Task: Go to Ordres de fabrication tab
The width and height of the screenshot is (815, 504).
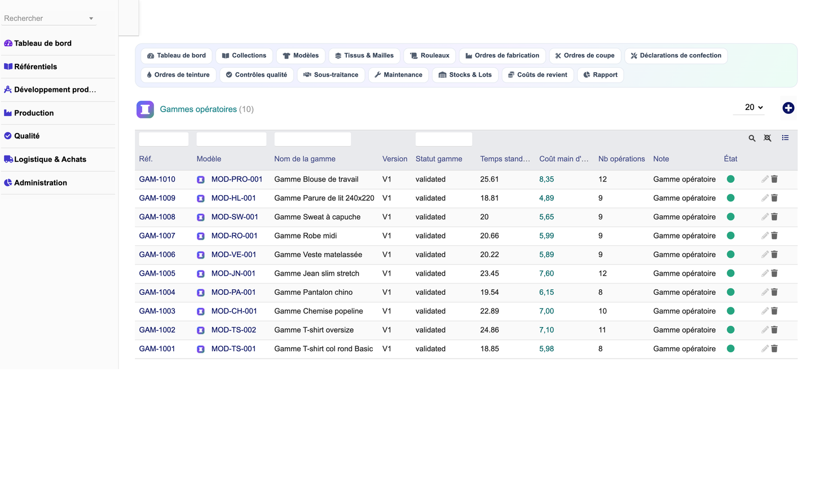Action: point(503,56)
